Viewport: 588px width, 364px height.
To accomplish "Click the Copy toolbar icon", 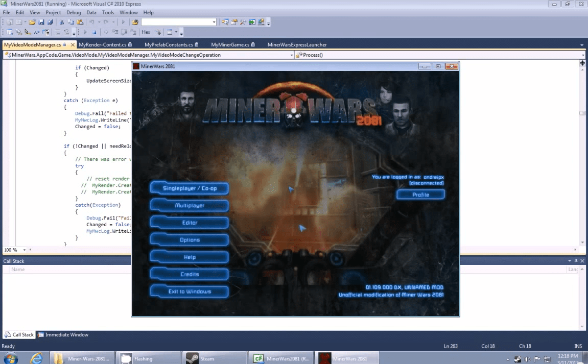I will pos(70,22).
